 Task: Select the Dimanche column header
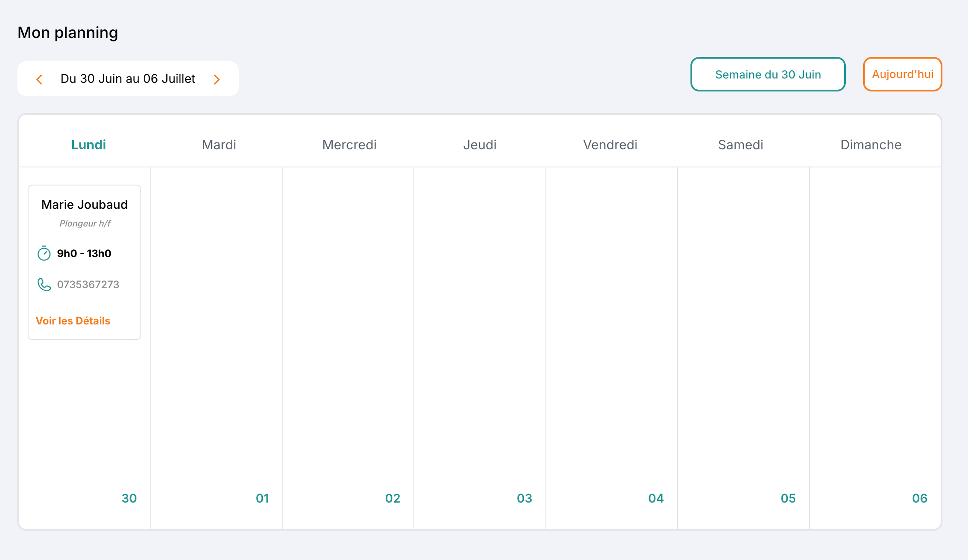pos(871,145)
